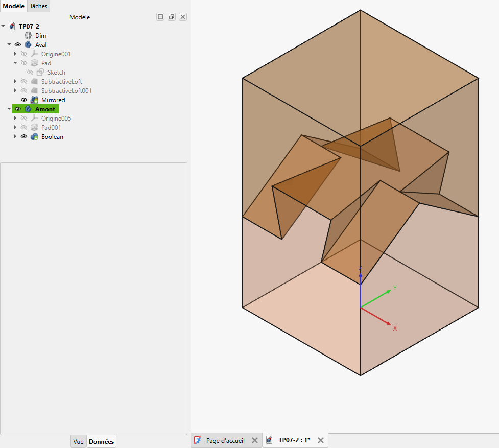Click the SubtractiveLoft feature icon
Image resolution: width=499 pixels, height=448 pixels.
pos(34,81)
